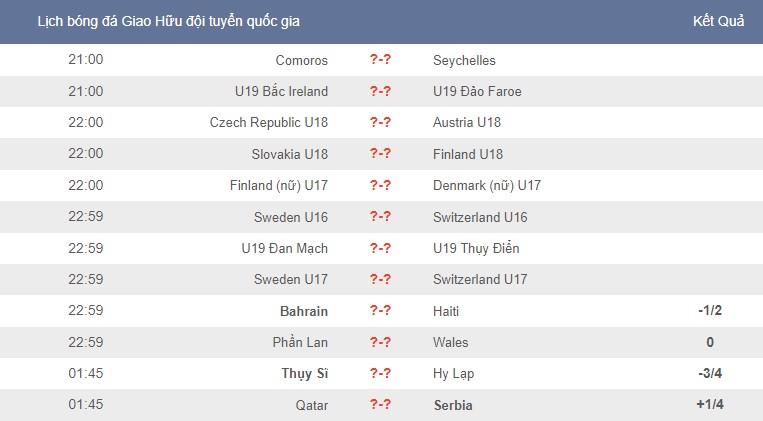The image size is (763, 421).
Task: Open the Wales team link
Action: click(451, 342)
